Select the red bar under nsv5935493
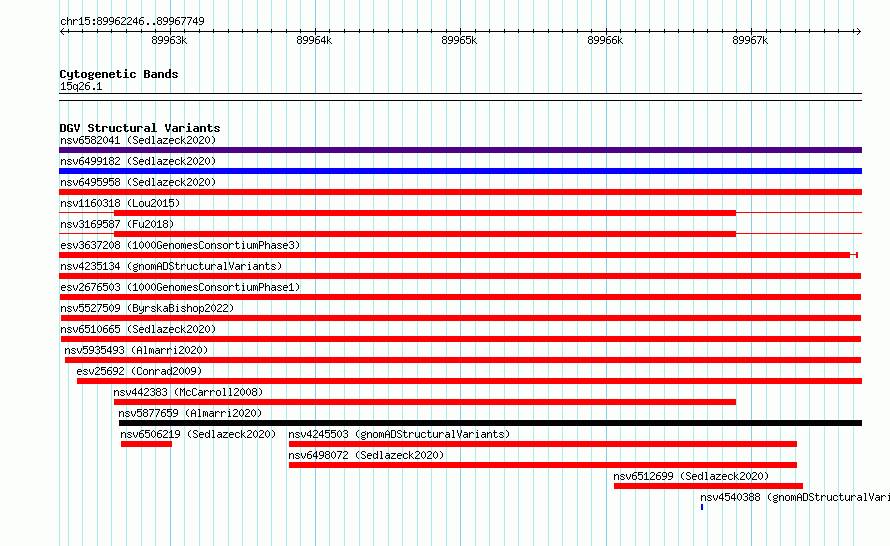This screenshot has height=546, width=890. coord(463,360)
